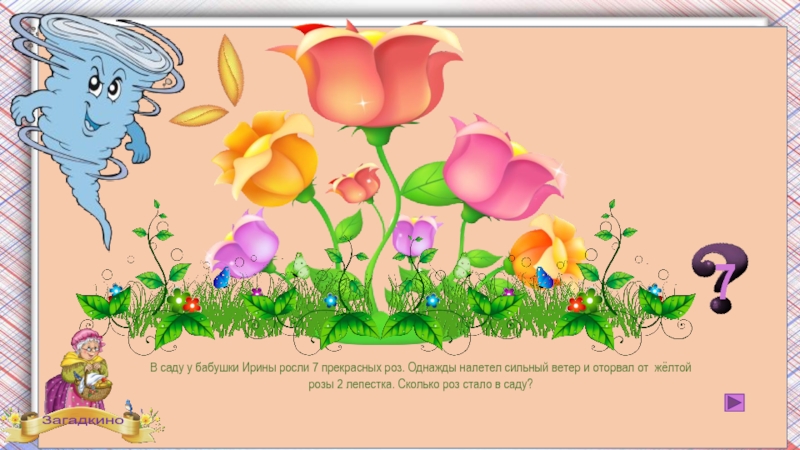The height and width of the screenshot is (450, 800).
Task: Open the Загадкино ribbon banner link
Action: (82, 421)
